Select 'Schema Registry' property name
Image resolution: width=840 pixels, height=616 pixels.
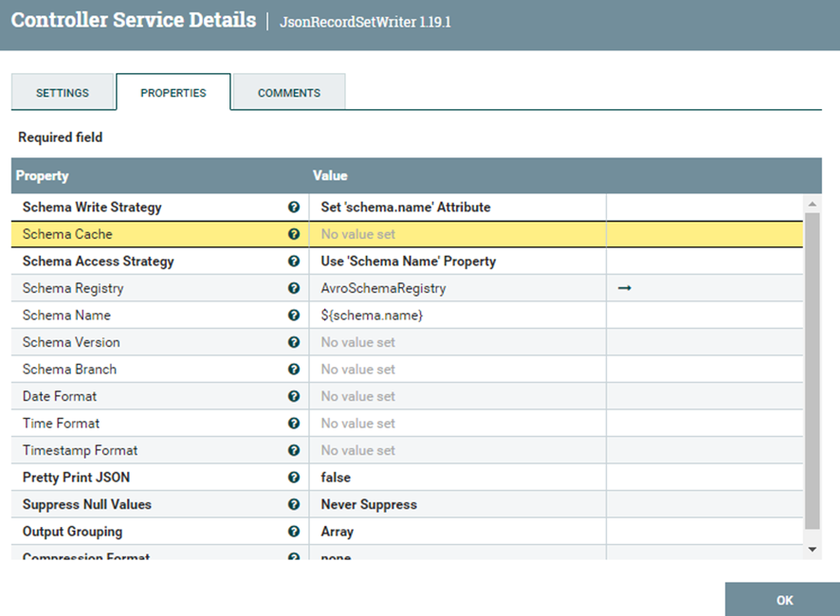(73, 288)
